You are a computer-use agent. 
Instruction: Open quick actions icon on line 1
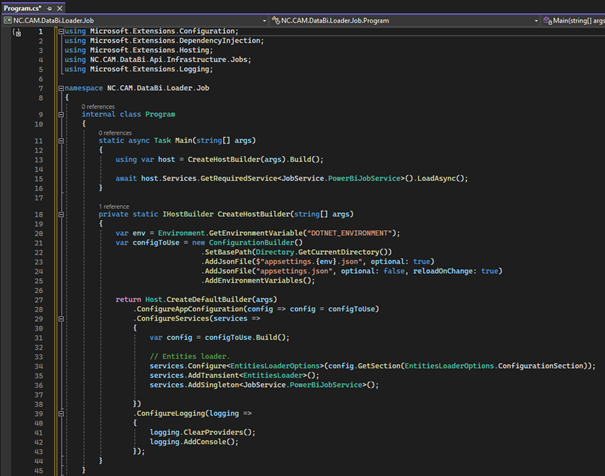(x=17, y=32)
